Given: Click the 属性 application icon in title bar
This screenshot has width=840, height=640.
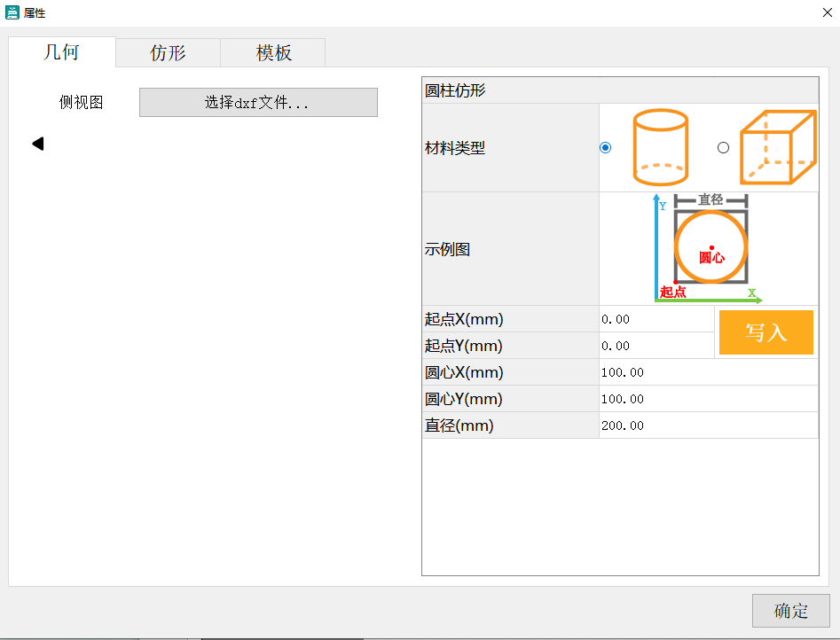Looking at the screenshot, I should (12, 12).
